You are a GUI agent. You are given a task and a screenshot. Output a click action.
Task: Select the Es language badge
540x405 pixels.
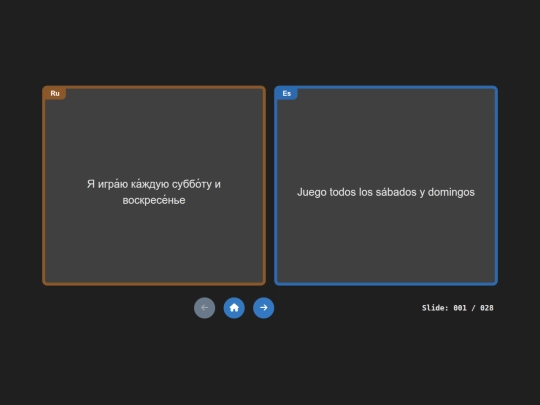(287, 93)
